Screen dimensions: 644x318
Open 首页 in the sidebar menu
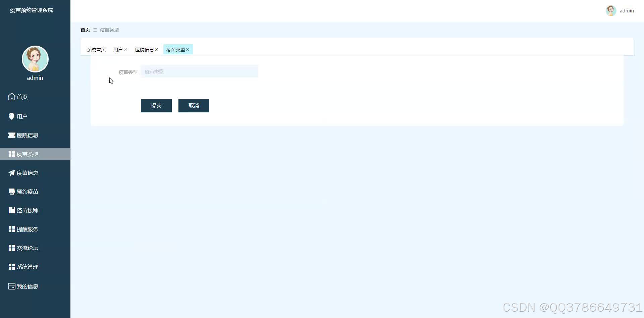(35, 97)
